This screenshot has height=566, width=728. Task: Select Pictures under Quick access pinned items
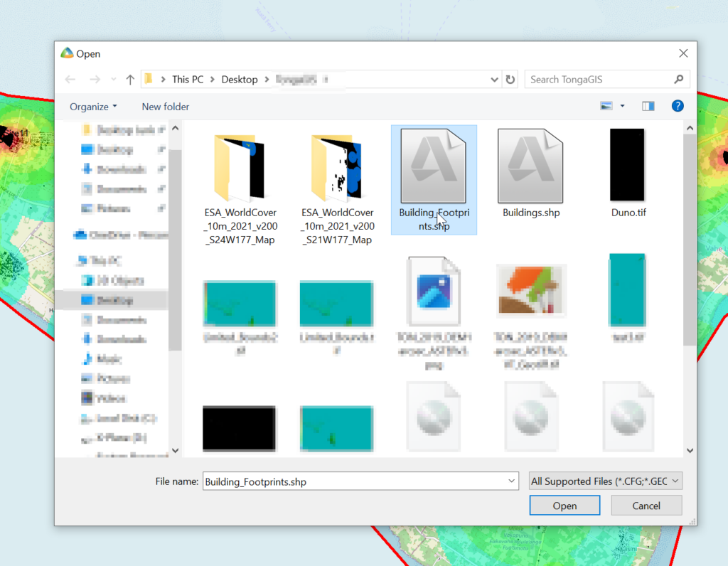[x=106, y=208]
